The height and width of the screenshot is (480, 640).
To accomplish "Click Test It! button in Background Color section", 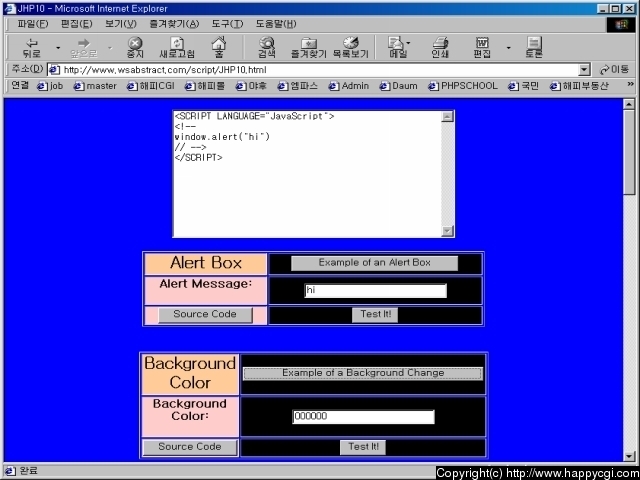I will point(363,447).
